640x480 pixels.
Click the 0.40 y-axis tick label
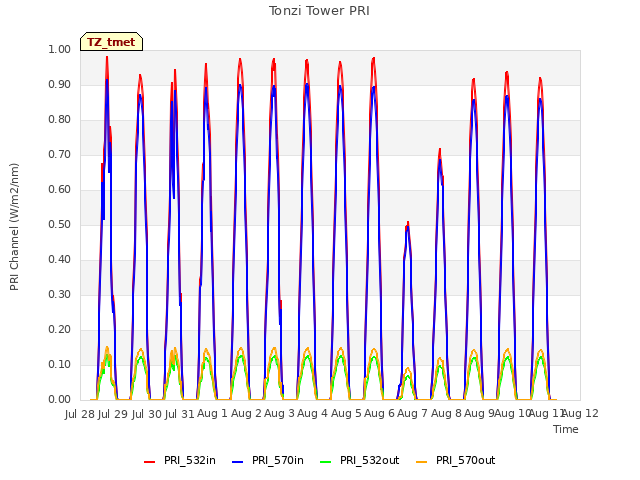60,260
